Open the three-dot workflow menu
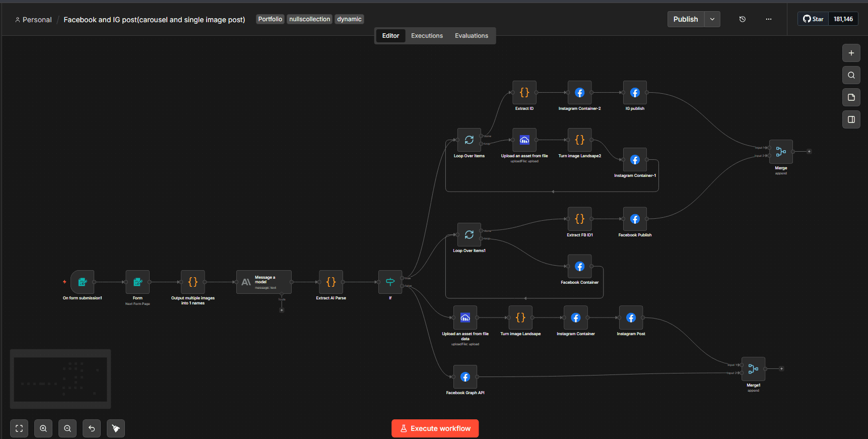This screenshot has height=439, width=868. pos(769,19)
